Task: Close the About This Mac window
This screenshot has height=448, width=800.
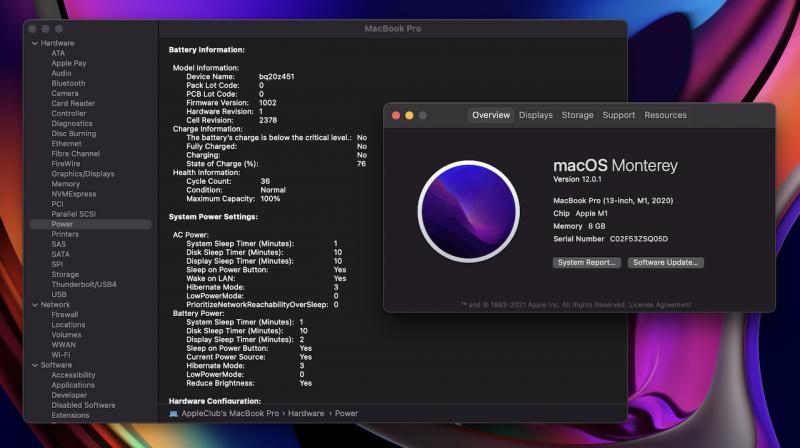Action: click(x=396, y=115)
